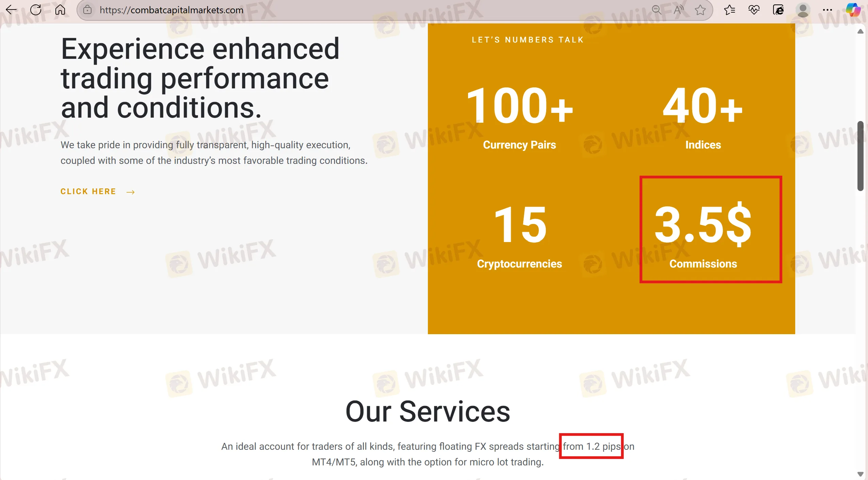Open the Copilot sidebar icon
Screen dimensions: 868x480
click(x=853, y=10)
